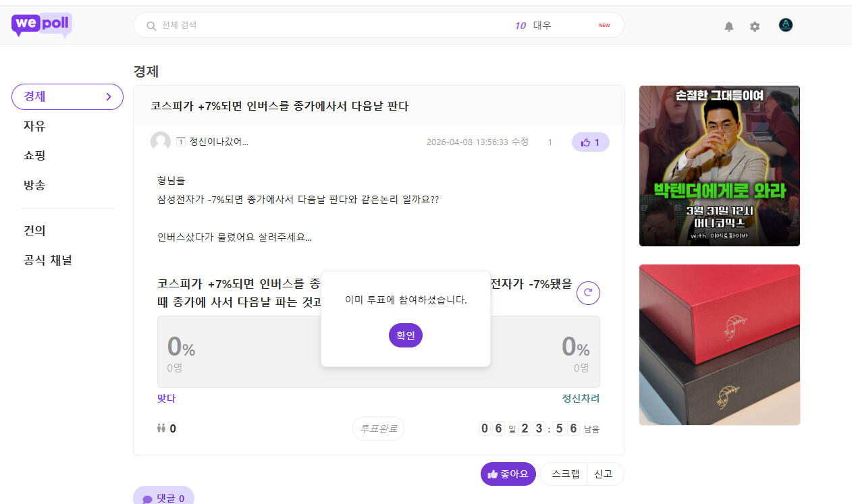Click the refresh poll results icon
This screenshot has width=852, height=504.
coord(588,293)
